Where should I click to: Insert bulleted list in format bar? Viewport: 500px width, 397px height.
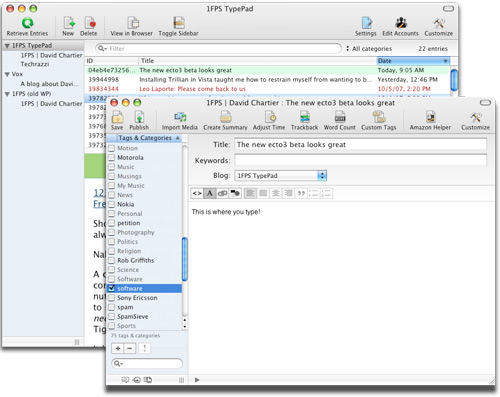(x=314, y=193)
